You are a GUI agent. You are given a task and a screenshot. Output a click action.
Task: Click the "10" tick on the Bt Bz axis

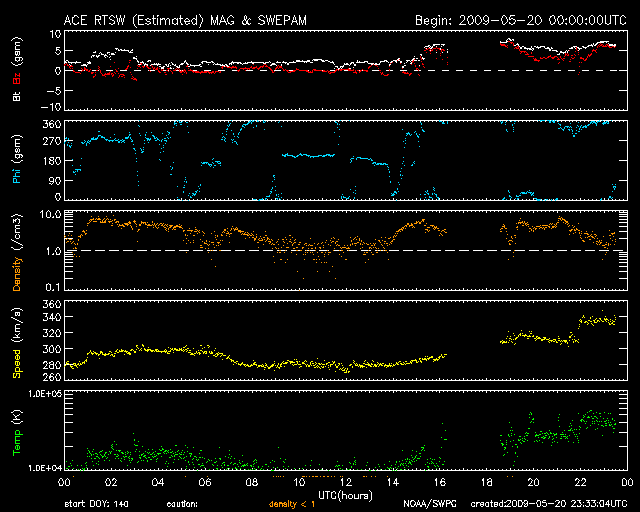55,34
